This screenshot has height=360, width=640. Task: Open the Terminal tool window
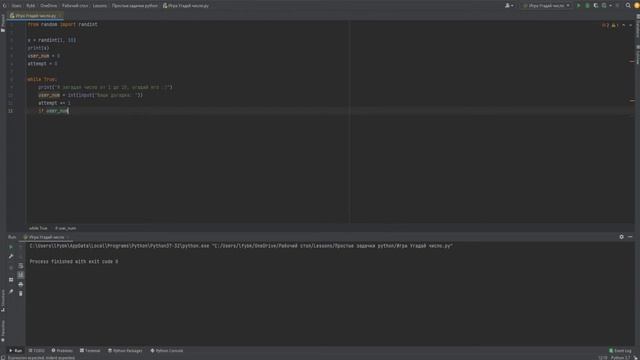pyautogui.click(x=90, y=351)
